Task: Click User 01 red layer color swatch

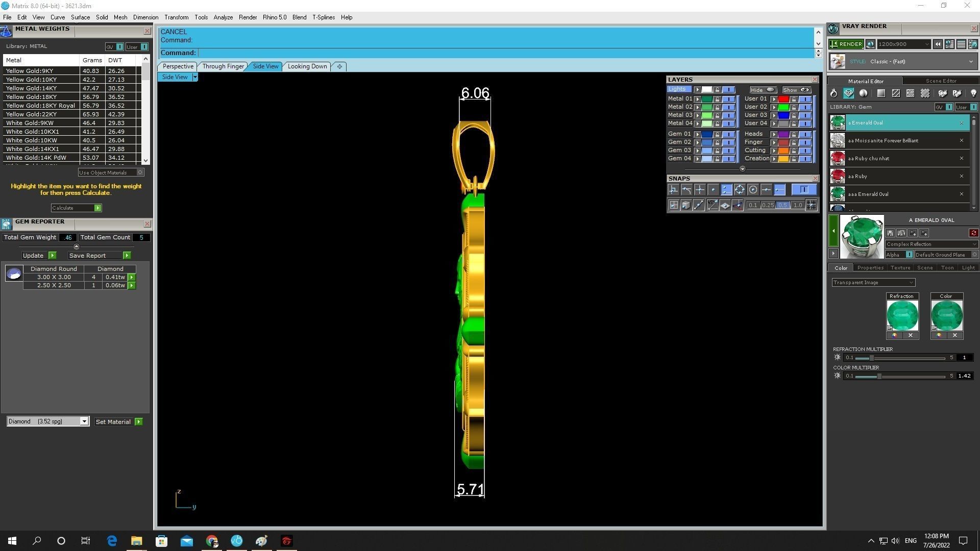Action: coord(783,99)
